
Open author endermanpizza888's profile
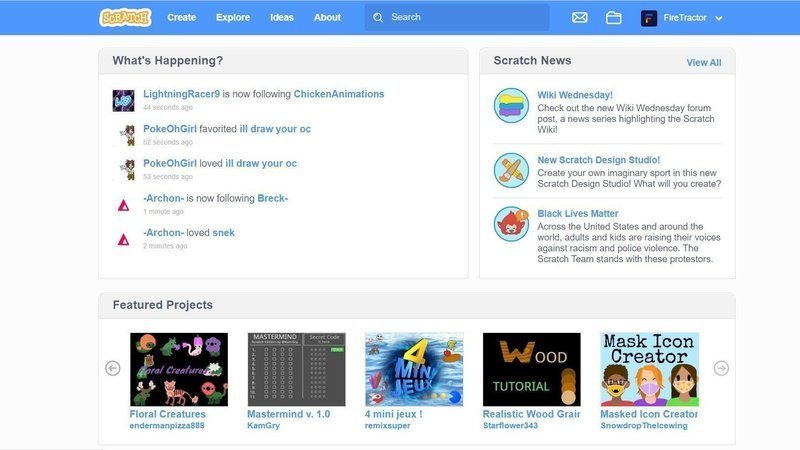coord(167,426)
